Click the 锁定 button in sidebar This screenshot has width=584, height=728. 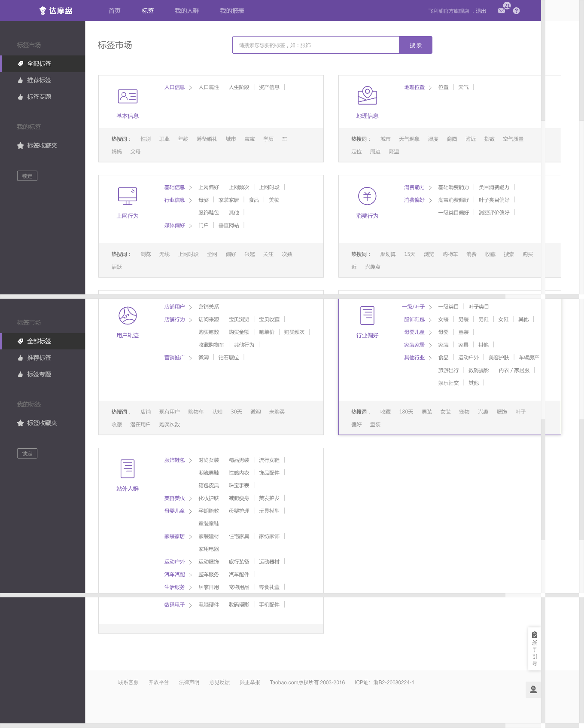pos(27,176)
